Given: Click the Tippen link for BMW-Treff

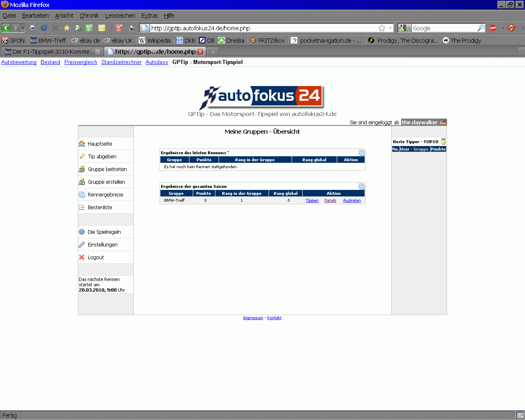Looking at the screenshot, I should 312,201.
